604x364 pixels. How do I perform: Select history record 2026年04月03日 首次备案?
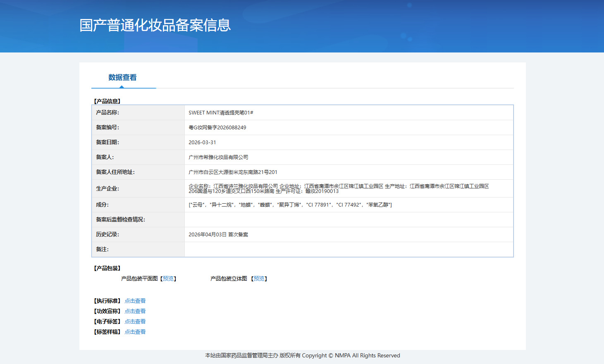(x=218, y=235)
